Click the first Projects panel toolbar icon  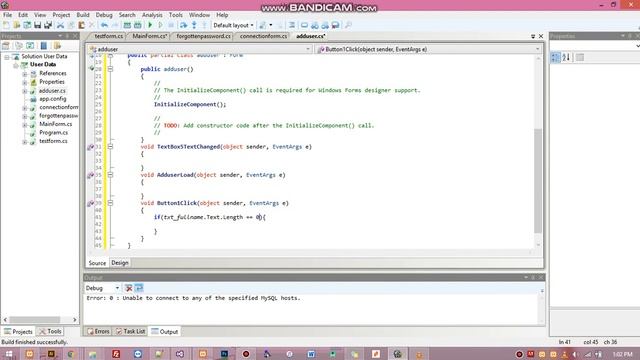pyautogui.click(x=6, y=46)
